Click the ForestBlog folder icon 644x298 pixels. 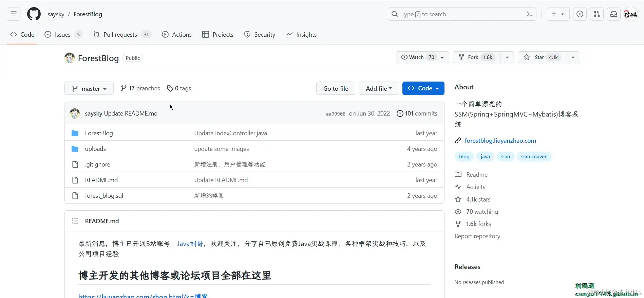click(75, 133)
